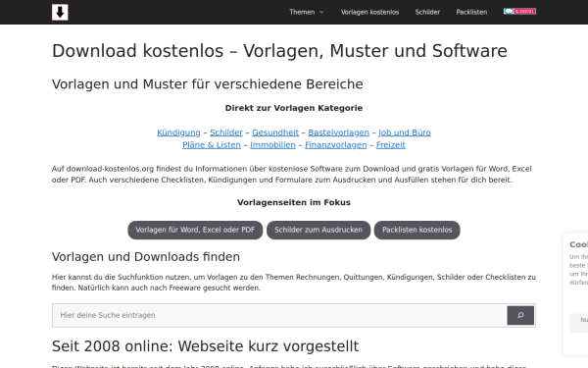The width and height of the screenshot is (588, 368).
Task: Follow the Freizeit link
Action: point(391,145)
